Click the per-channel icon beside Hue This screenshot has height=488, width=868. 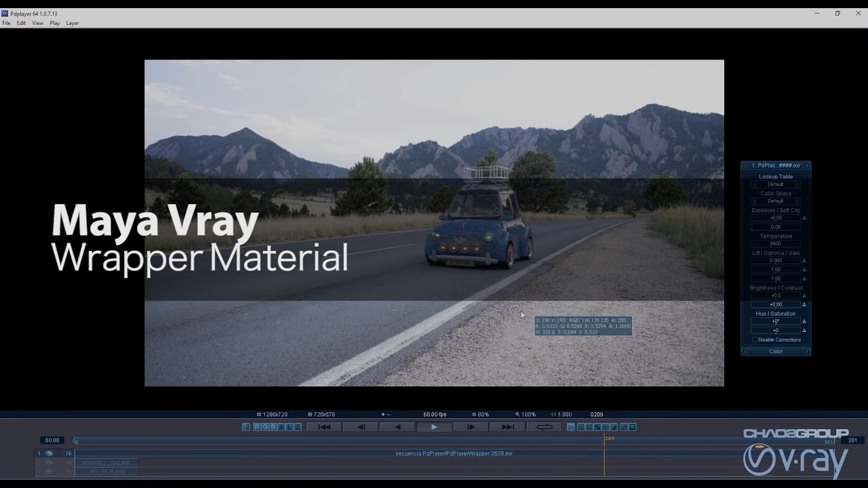(804, 322)
